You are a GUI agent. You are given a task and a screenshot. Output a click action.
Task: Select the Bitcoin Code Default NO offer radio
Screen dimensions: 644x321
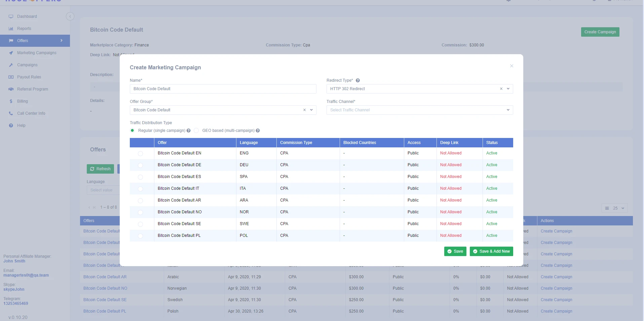pyautogui.click(x=141, y=212)
